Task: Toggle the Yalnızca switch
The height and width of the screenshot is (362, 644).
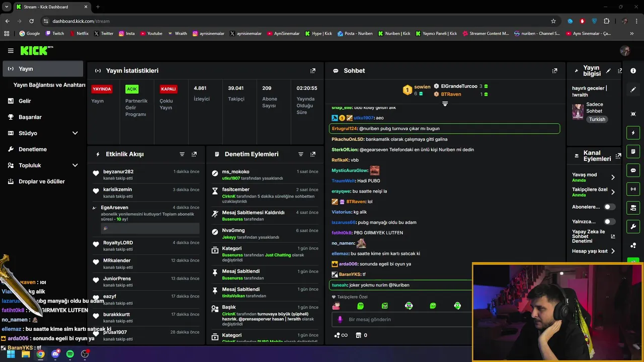Action: click(609, 222)
